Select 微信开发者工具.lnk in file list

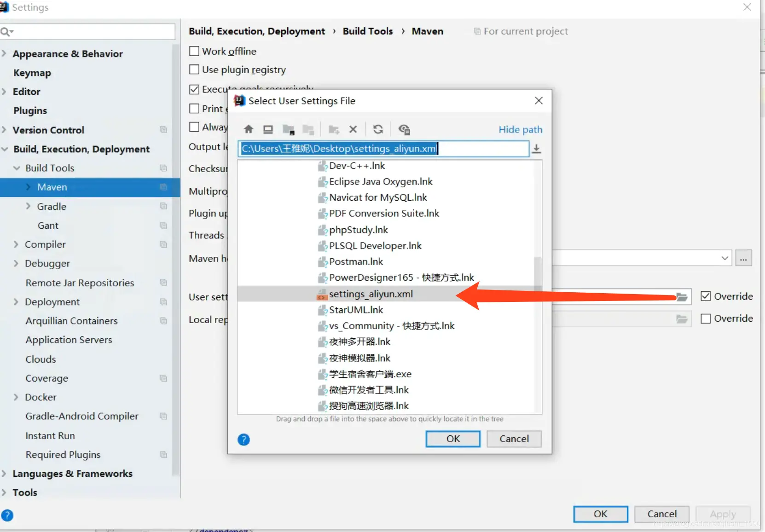pyautogui.click(x=369, y=390)
